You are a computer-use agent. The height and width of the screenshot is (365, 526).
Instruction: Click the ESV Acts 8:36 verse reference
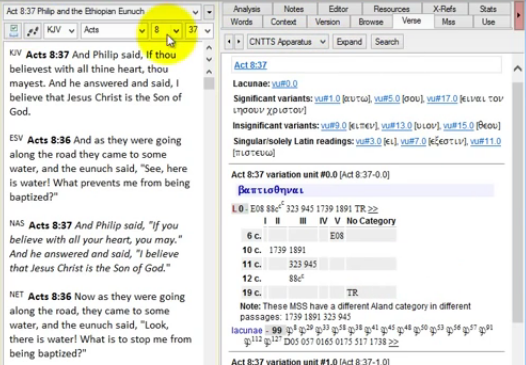49,140
